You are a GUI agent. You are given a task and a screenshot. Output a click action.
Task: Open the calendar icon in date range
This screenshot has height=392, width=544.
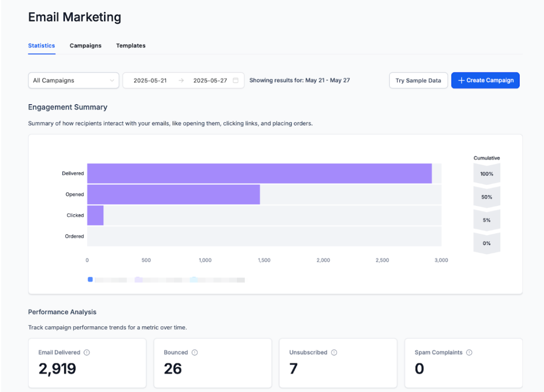235,80
